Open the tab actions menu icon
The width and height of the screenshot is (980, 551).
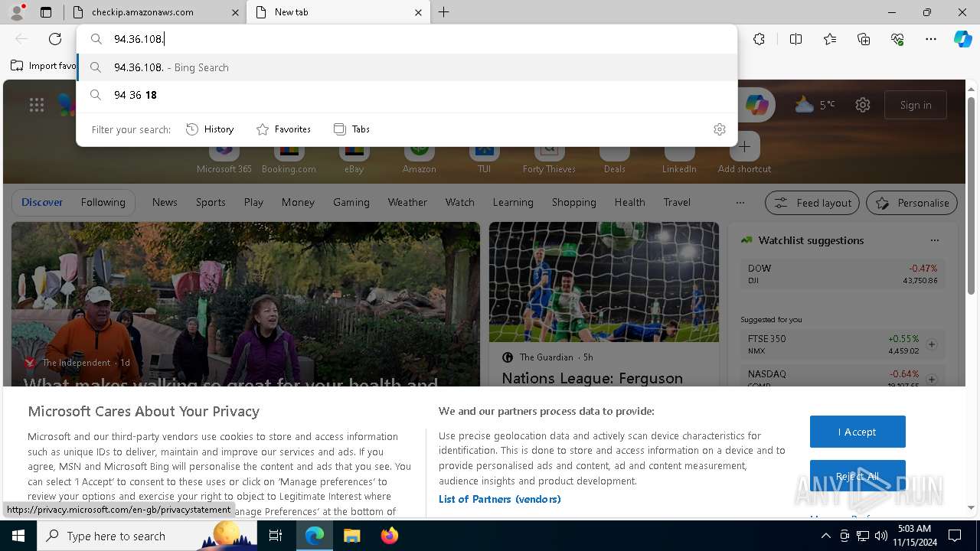pos(46,12)
